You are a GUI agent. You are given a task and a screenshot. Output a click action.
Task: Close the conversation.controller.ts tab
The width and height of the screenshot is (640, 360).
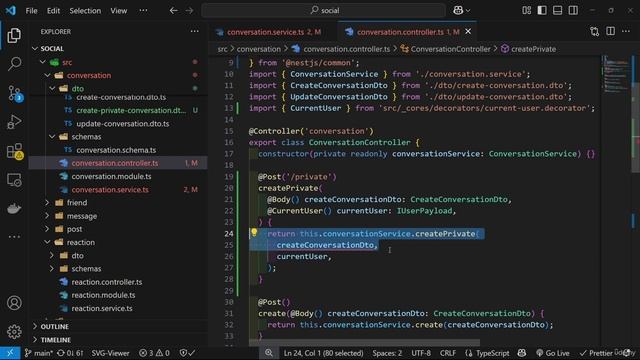click(468, 31)
